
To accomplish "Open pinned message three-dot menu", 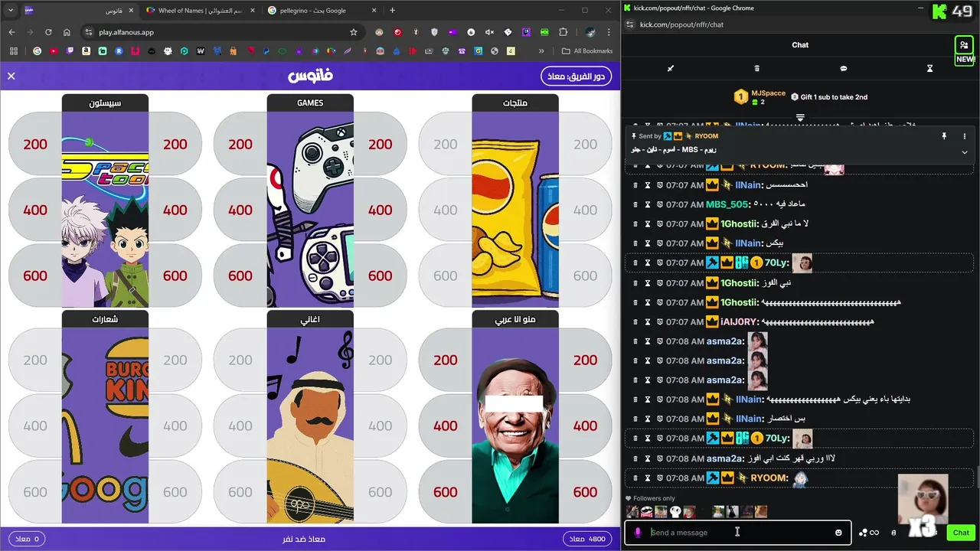I will (964, 136).
